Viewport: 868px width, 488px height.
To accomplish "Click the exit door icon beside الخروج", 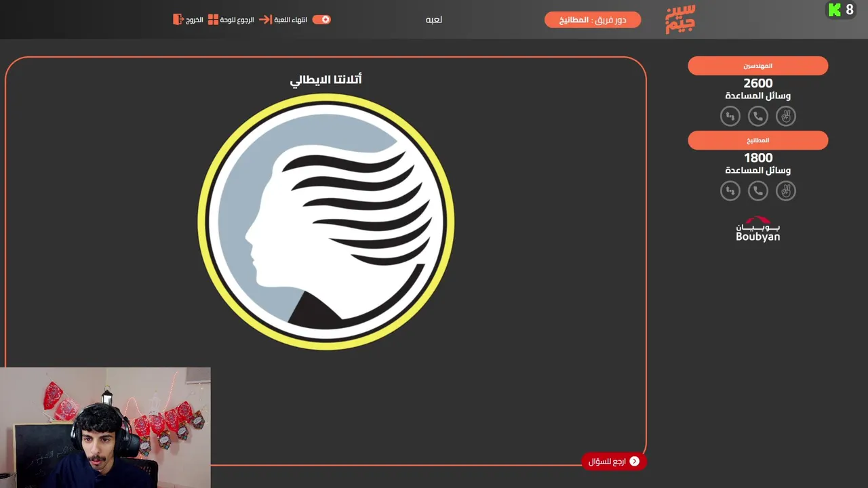I will point(178,20).
